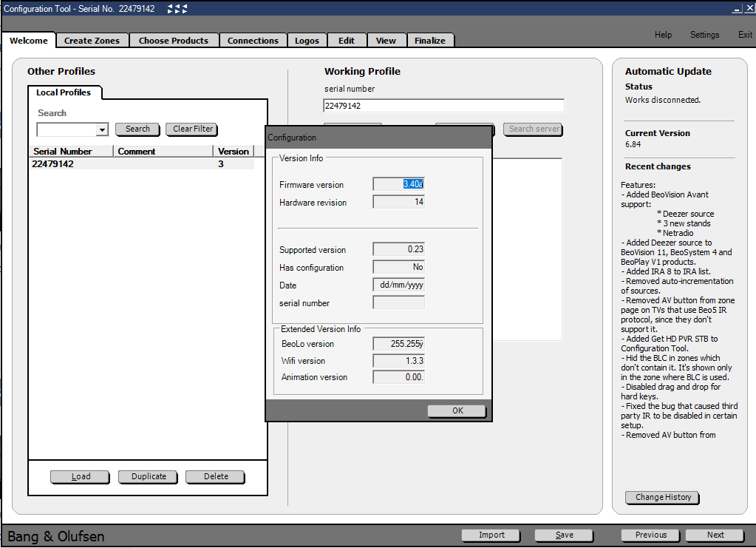Switch to Choose Products tab
This screenshot has height=548, width=756.
click(x=174, y=41)
